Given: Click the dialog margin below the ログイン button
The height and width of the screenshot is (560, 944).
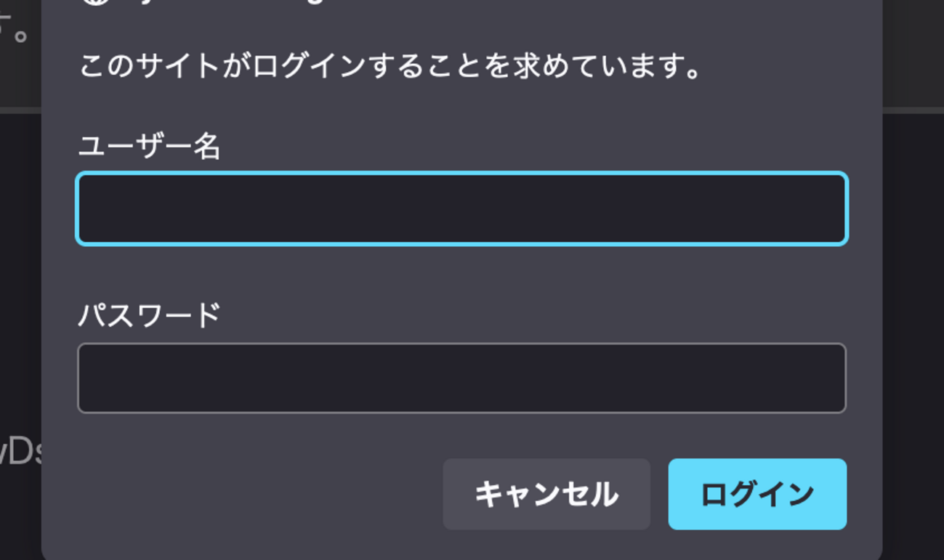Looking at the screenshot, I should (x=757, y=545).
